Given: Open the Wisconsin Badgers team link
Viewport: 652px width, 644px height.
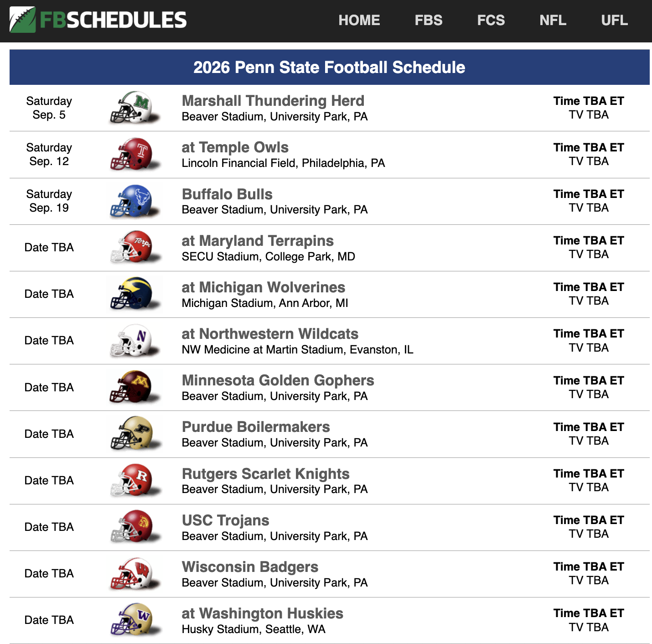Looking at the screenshot, I should click(250, 567).
